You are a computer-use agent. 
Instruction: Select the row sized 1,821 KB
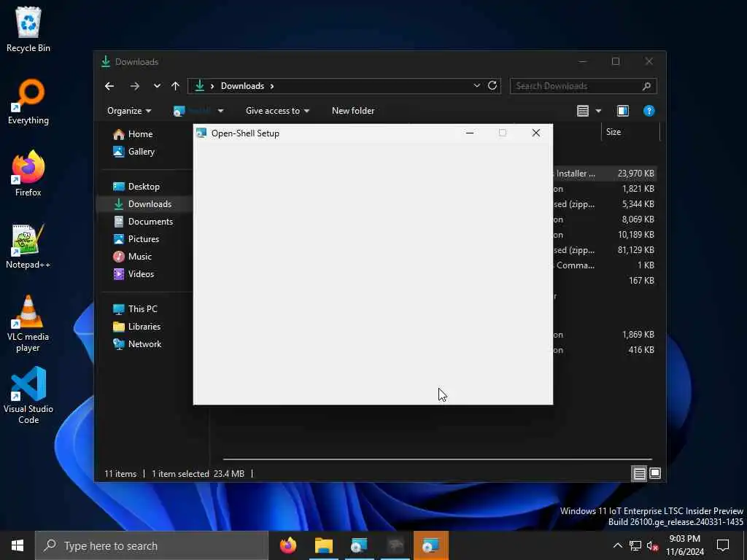coord(605,189)
